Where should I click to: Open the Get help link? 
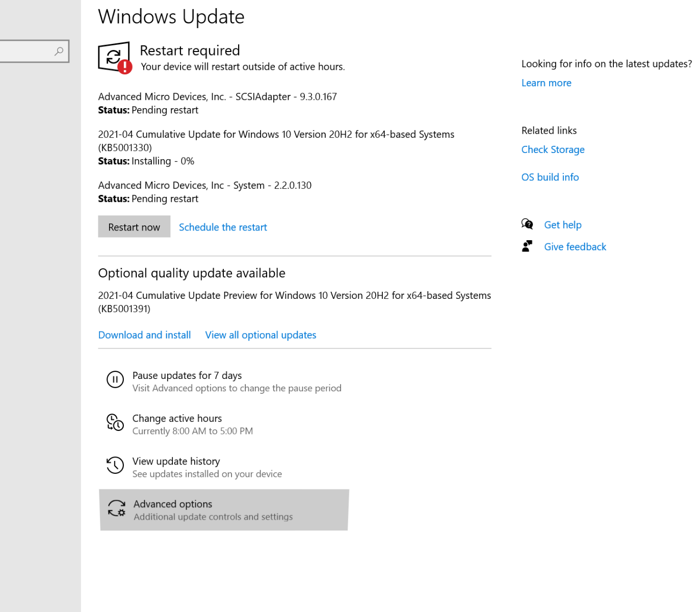tap(563, 225)
